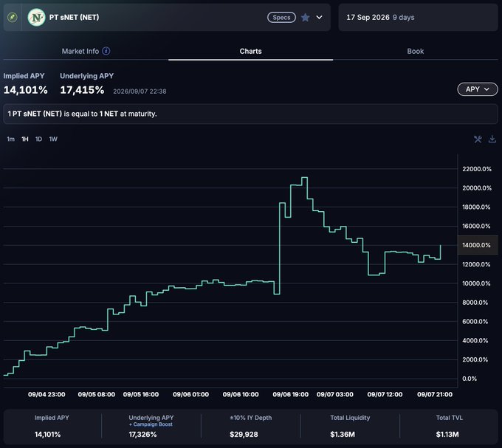502x448 pixels.
Task: Open the APY chart type dropdown
Action: click(x=478, y=89)
